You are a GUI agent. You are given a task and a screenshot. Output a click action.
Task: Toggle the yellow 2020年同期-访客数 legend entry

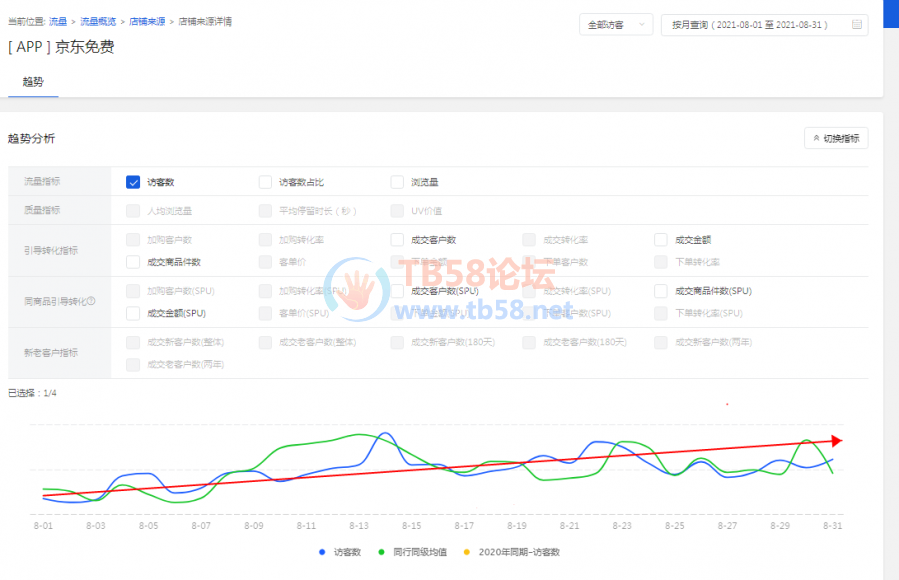pyautogui.click(x=511, y=552)
